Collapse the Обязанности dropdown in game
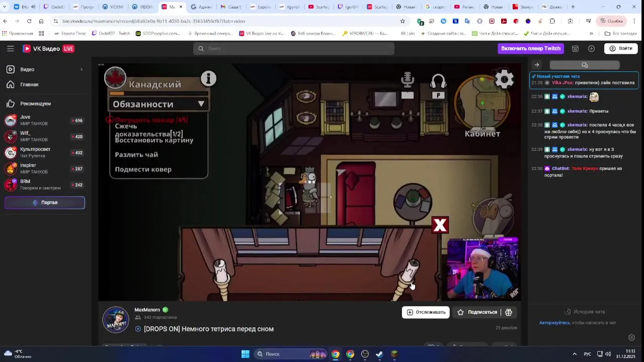The height and width of the screenshot is (362, 644). tap(201, 104)
